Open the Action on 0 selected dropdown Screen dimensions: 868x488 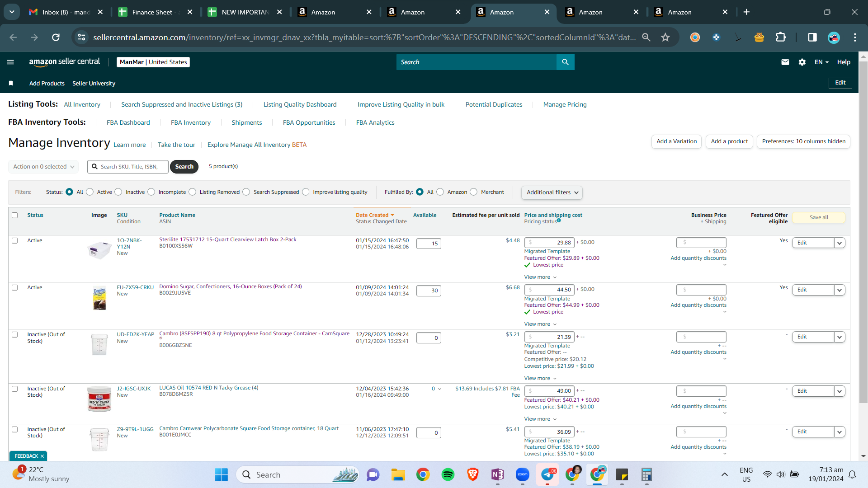43,167
